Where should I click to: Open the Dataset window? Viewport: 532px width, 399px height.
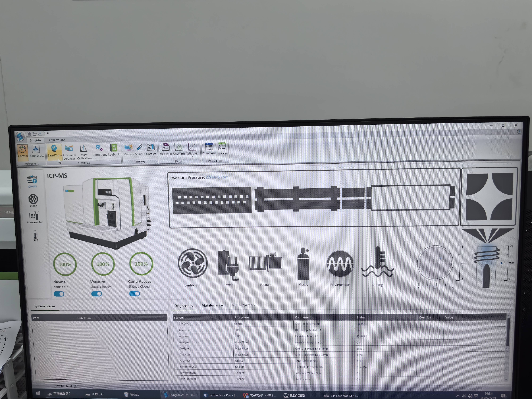point(151,150)
